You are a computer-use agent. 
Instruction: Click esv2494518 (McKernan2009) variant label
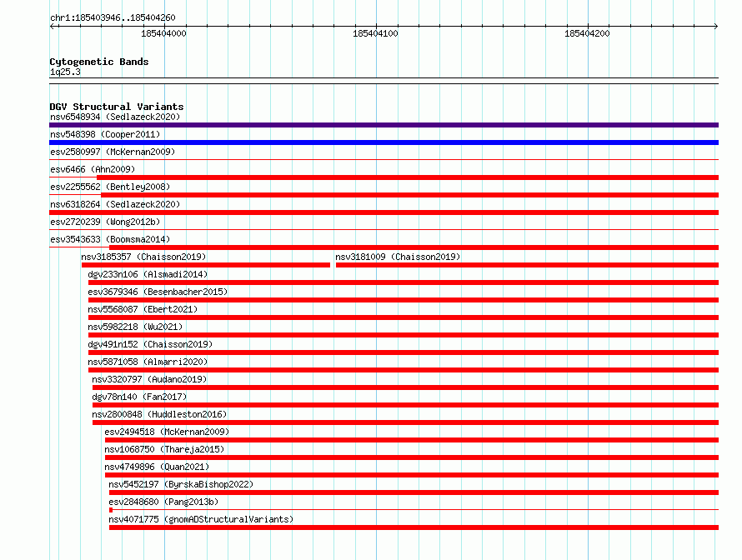[167, 432]
